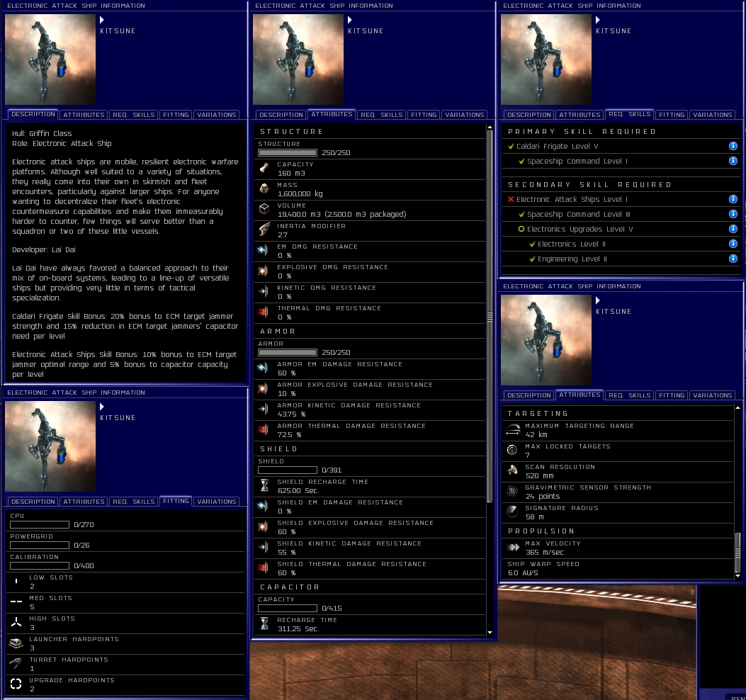
Task: Click the Volume cube icon
Action: pyautogui.click(x=264, y=210)
